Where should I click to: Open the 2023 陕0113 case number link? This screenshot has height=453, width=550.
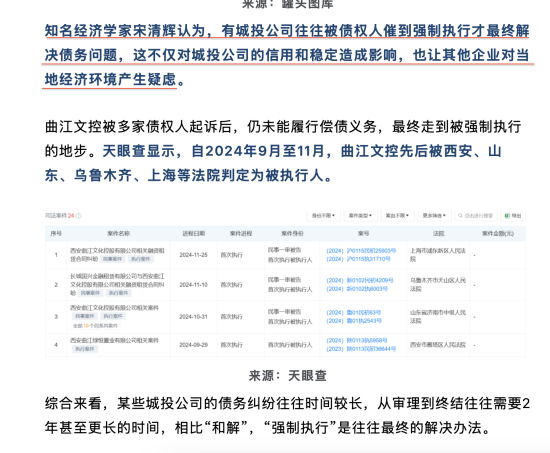pyautogui.click(x=361, y=349)
